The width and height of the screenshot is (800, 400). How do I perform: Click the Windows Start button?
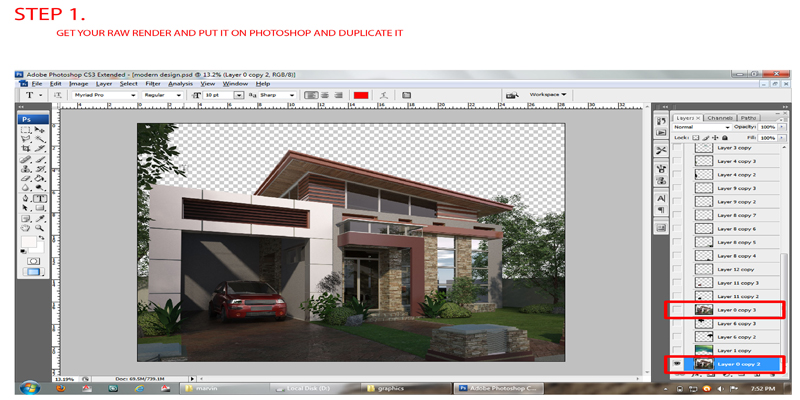click(27, 387)
